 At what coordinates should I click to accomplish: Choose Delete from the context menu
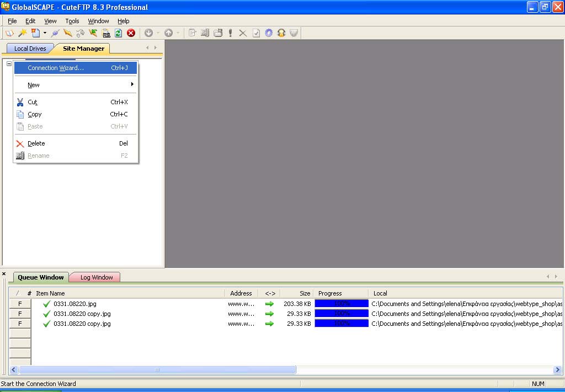(x=75, y=143)
